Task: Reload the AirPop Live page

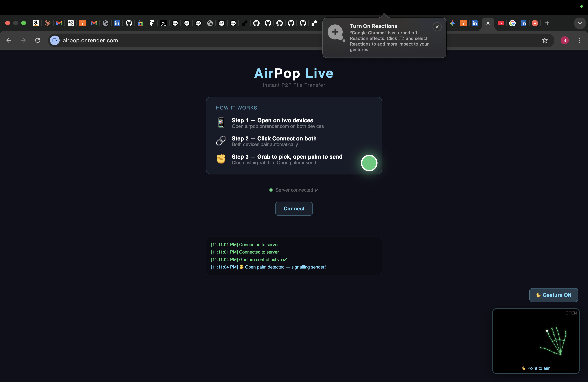Action: click(x=38, y=41)
